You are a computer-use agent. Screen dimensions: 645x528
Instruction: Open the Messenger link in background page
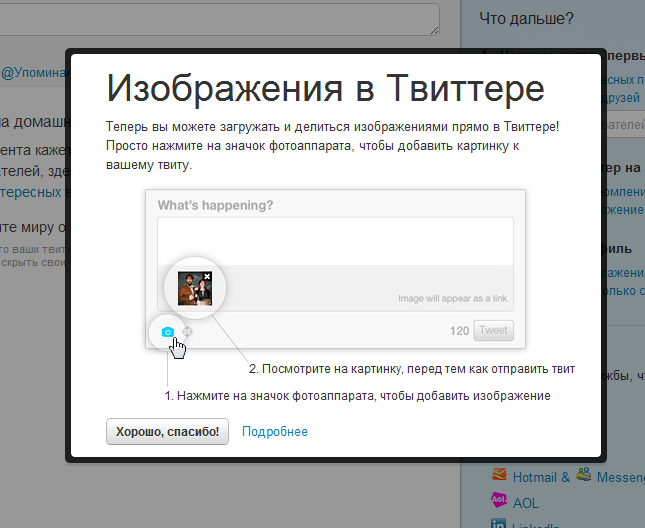point(621,477)
